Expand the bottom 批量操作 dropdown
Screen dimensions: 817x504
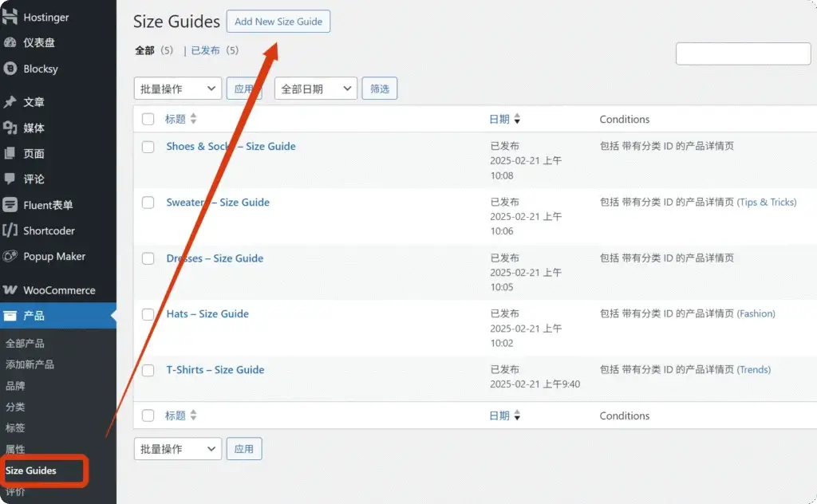coord(177,449)
